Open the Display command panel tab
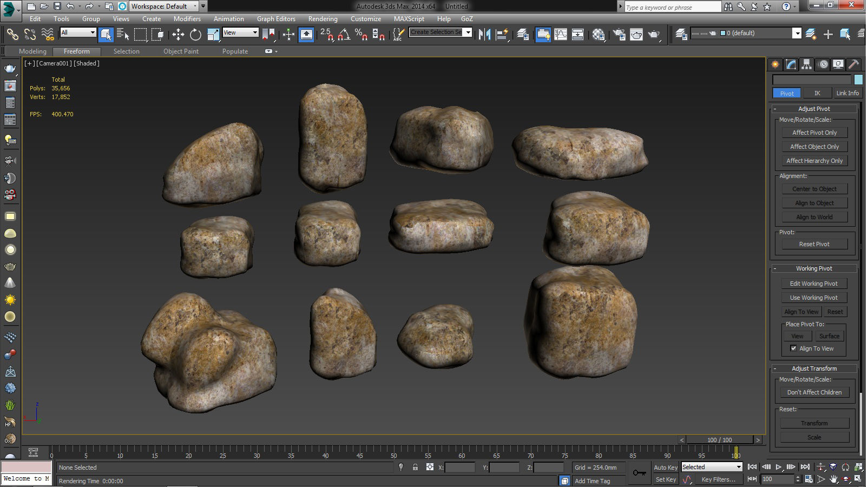This screenshot has width=868, height=487. (838, 64)
